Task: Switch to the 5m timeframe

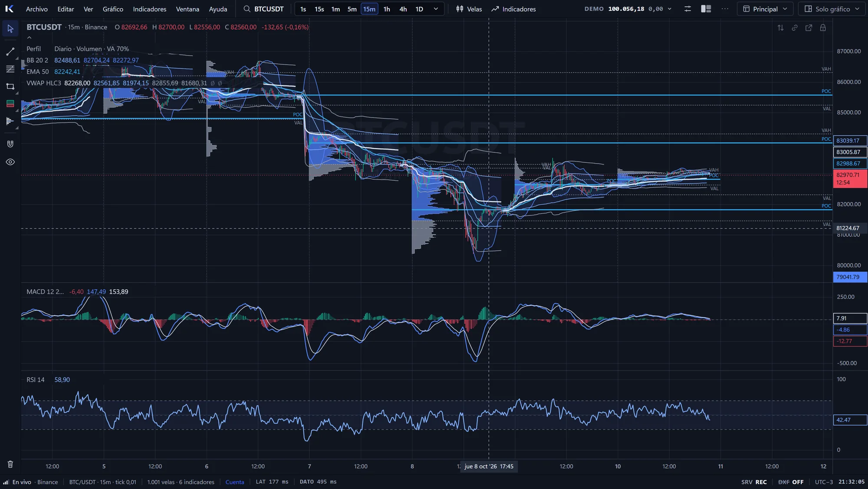Action: coord(352,9)
